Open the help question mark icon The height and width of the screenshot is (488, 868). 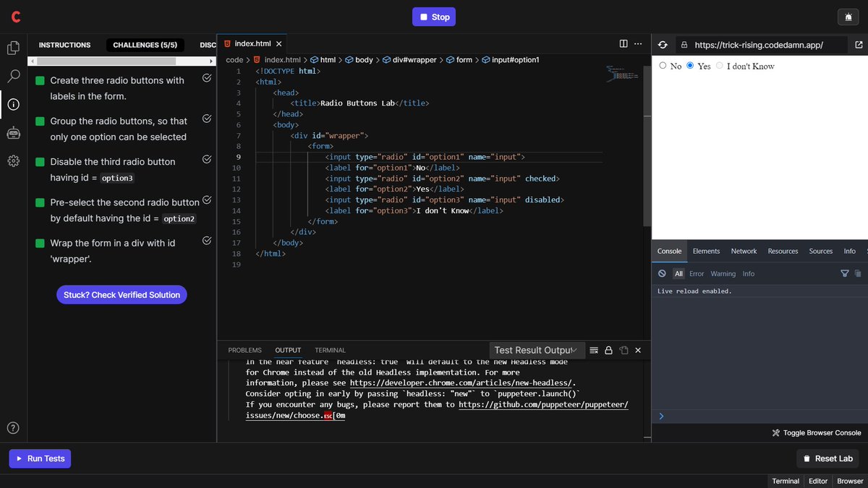tap(13, 427)
